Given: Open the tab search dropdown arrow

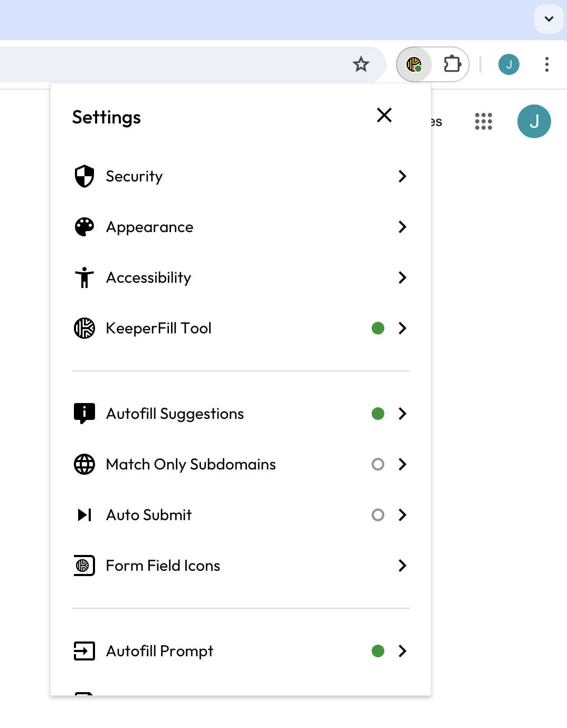Looking at the screenshot, I should click(x=549, y=19).
